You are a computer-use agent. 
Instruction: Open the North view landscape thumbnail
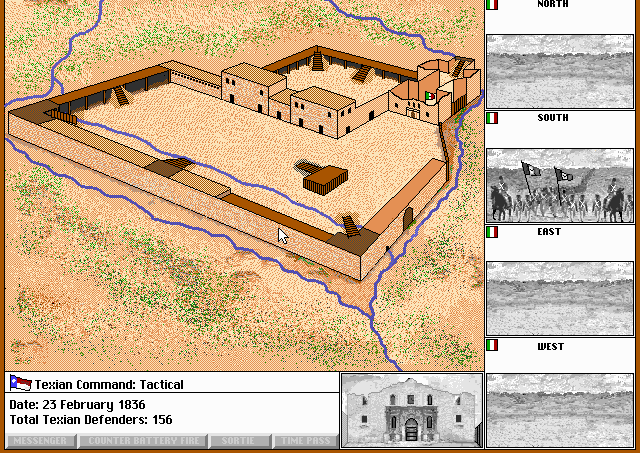pos(559,71)
